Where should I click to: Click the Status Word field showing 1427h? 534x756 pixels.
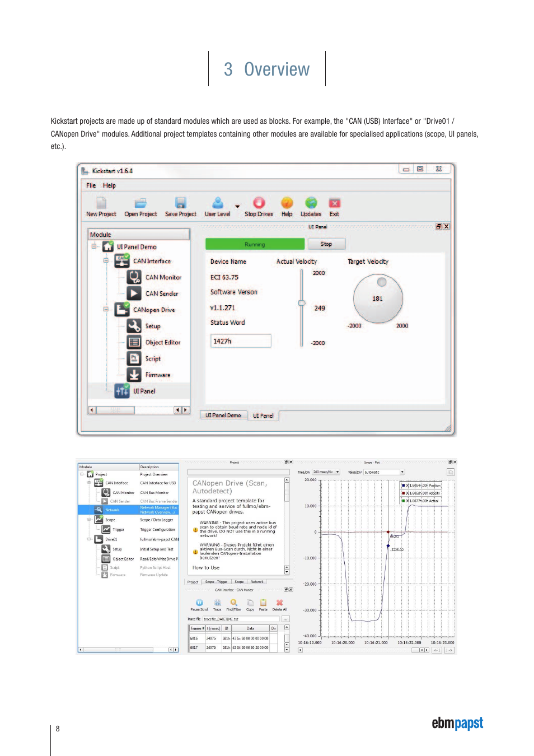(x=241, y=341)
